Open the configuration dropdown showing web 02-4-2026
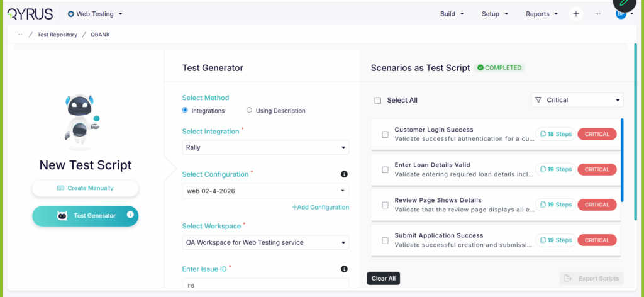The width and height of the screenshot is (644, 297). pyautogui.click(x=265, y=191)
